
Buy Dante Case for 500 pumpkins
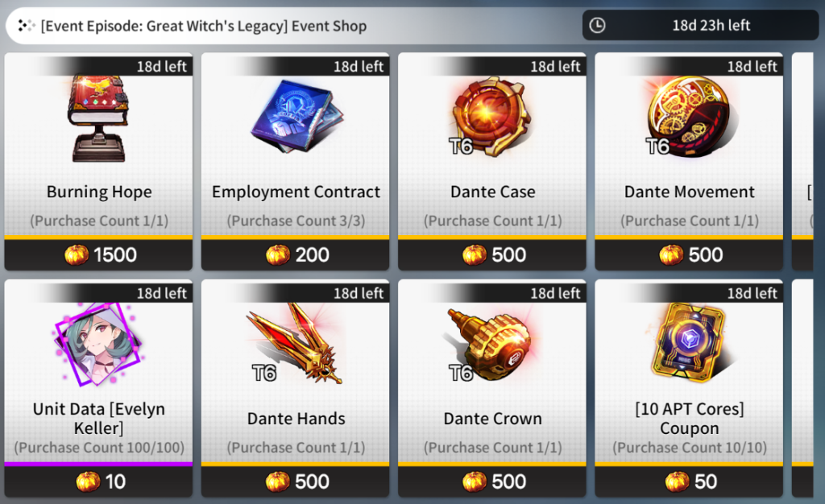coord(492,255)
